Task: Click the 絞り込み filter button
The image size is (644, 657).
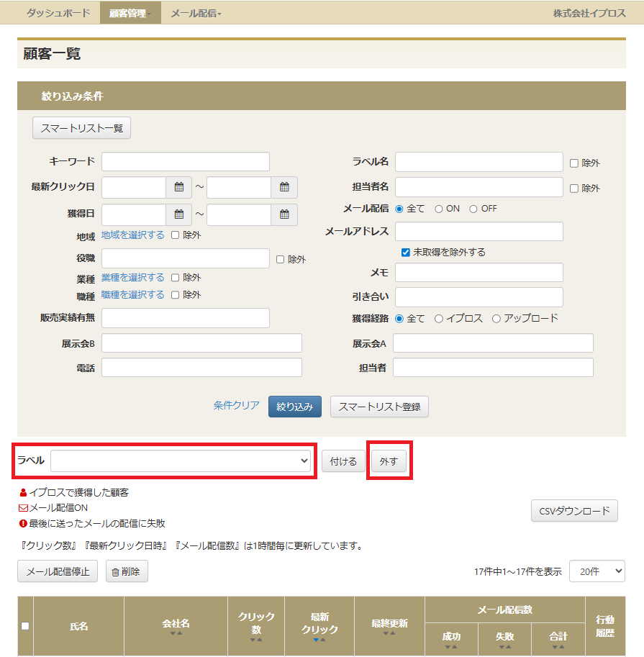Action: coord(294,407)
